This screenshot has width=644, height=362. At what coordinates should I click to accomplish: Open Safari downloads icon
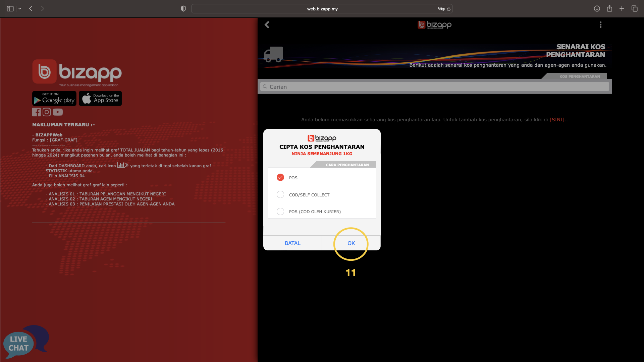click(597, 9)
